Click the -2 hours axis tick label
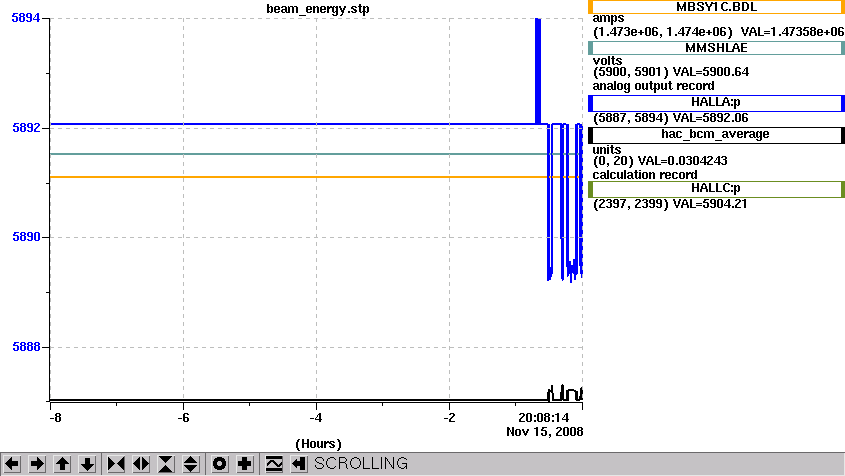 [449, 418]
